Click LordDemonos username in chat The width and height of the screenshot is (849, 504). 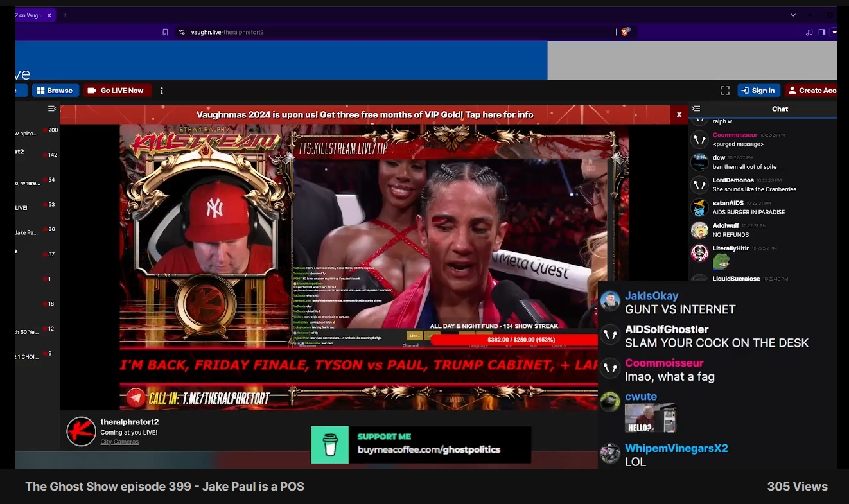coord(733,180)
